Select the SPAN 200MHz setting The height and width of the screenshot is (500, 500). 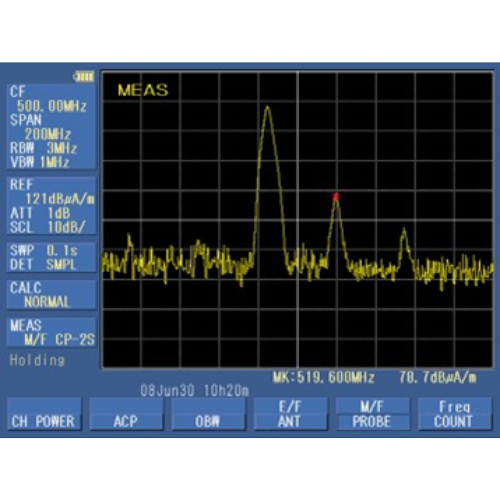tap(41, 127)
